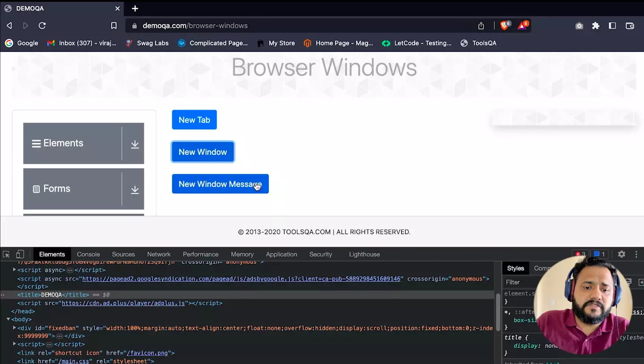644x364 pixels.
Task: Click the bookmark page icon
Action: click(114, 26)
